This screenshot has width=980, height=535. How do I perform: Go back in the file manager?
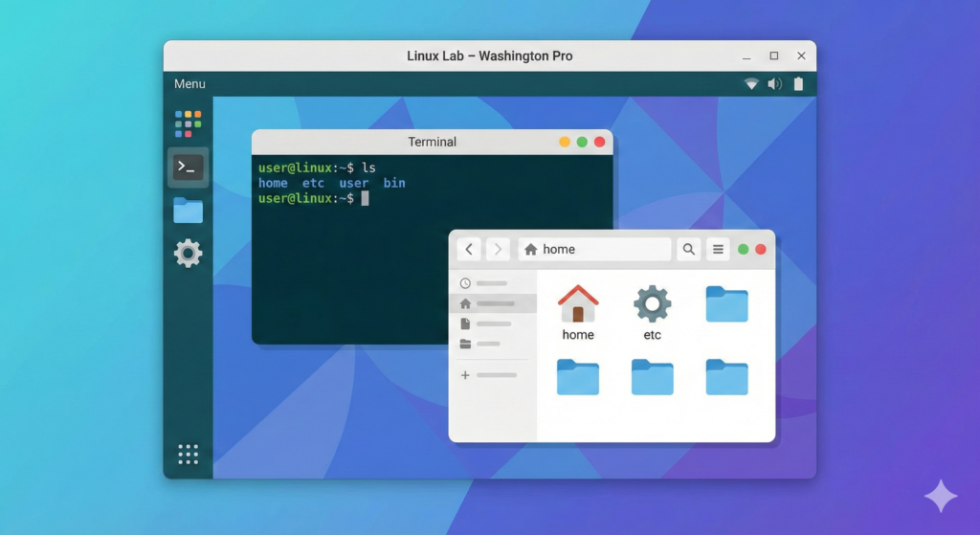tap(469, 250)
